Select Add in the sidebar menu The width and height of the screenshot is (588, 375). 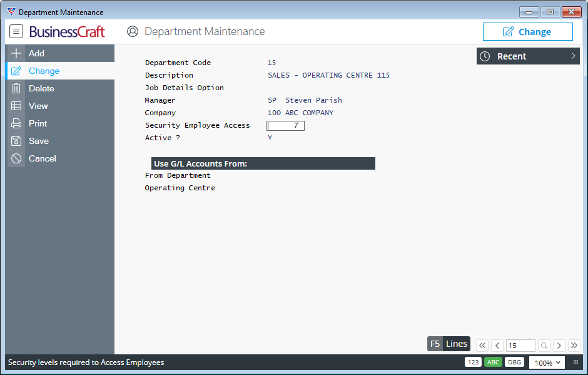click(60, 53)
